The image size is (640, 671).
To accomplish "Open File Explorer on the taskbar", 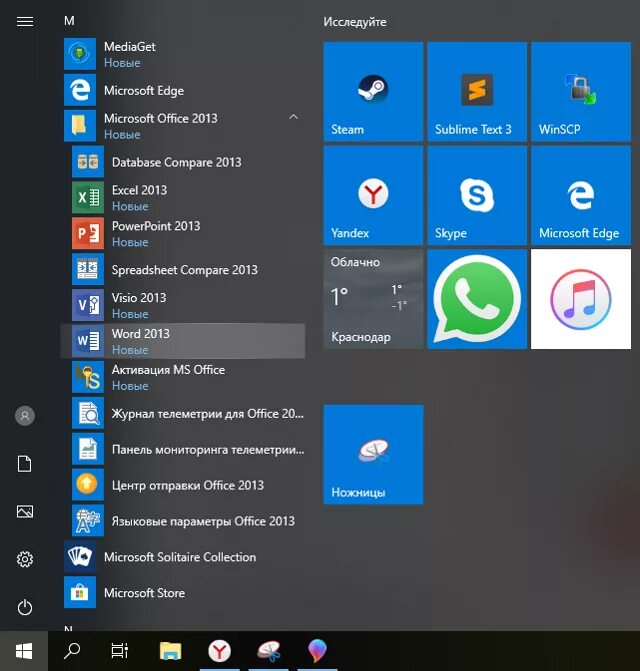I will pos(170,651).
